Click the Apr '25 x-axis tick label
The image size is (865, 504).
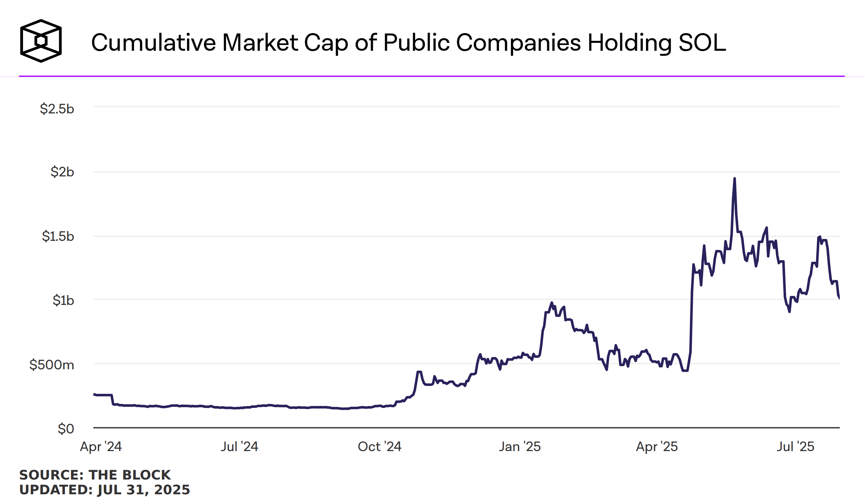click(x=657, y=447)
